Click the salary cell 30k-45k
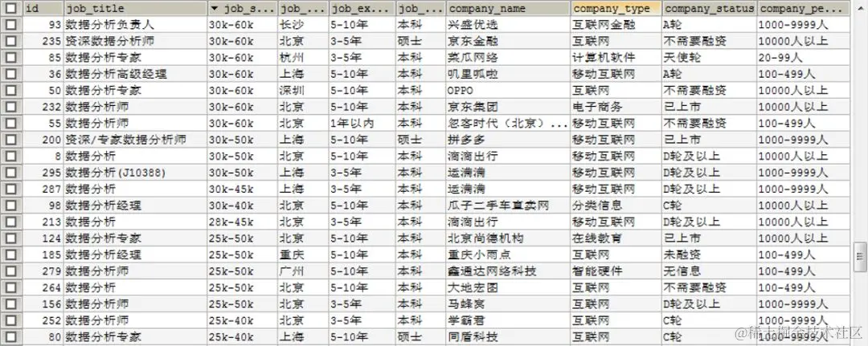Screen dimensions: 868x346 coord(243,189)
